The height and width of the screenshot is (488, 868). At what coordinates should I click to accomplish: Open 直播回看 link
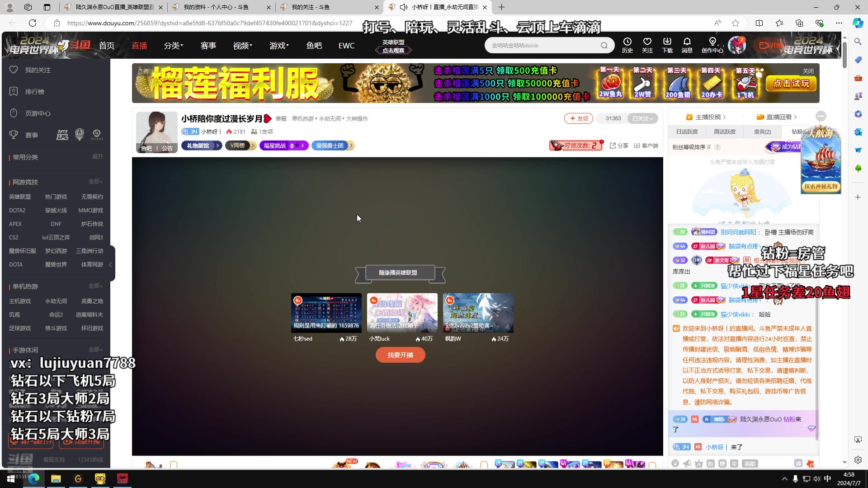click(x=777, y=117)
